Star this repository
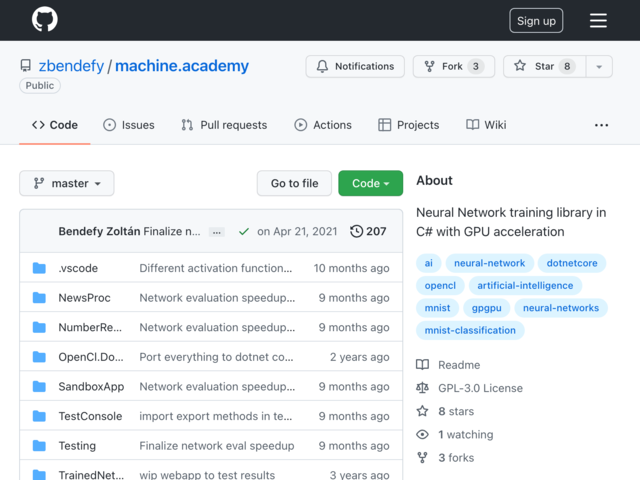The image size is (640, 480). pyautogui.click(x=544, y=66)
